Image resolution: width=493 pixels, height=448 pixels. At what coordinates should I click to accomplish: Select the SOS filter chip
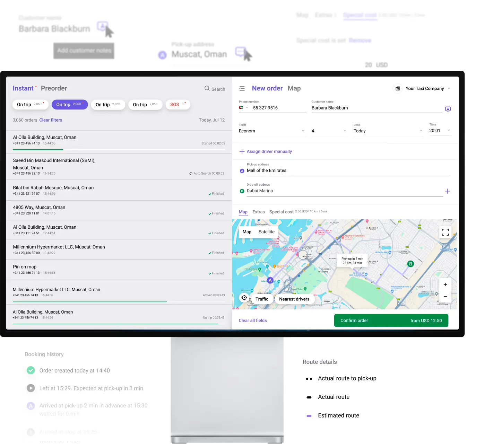tap(178, 105)
